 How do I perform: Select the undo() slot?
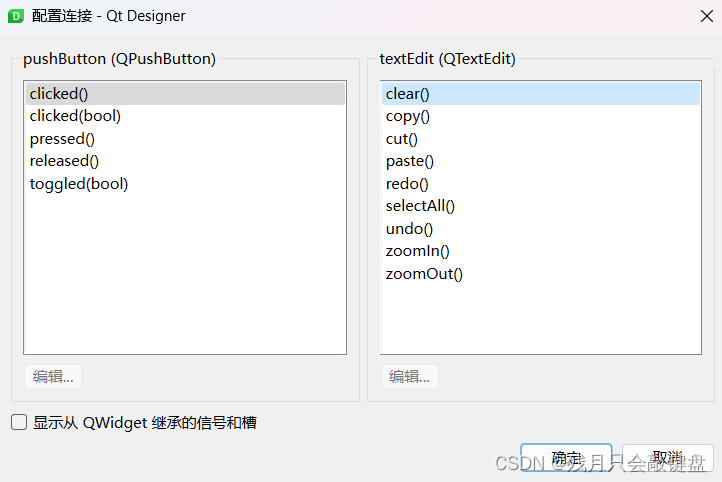tap(541, 228)
